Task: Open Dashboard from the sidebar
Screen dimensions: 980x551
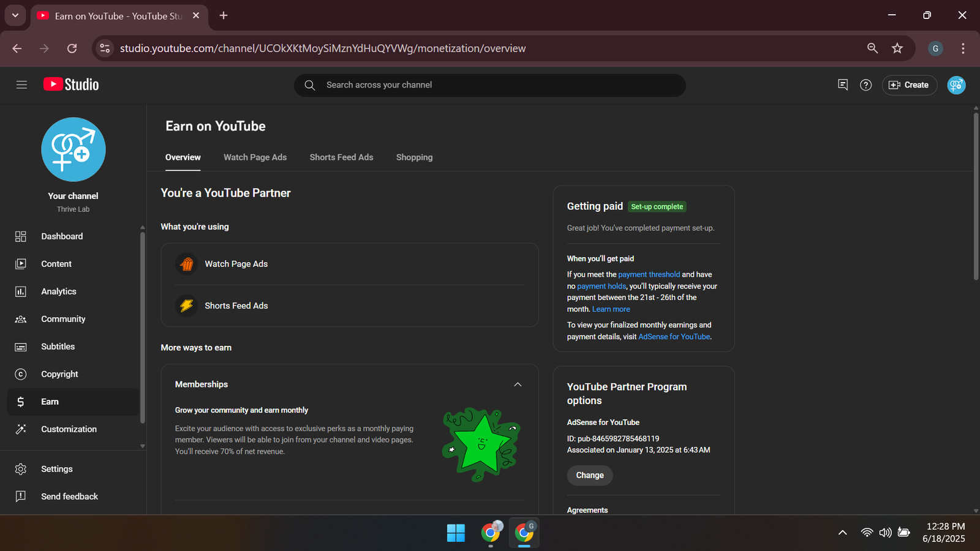Action: coord(73,236)
